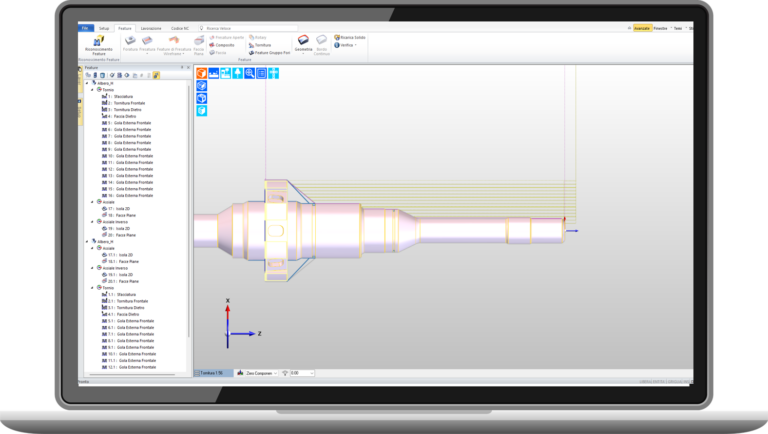Screen dimensions: 768x434
Task: Click the orange cube view icon
Action: (201, 73)
